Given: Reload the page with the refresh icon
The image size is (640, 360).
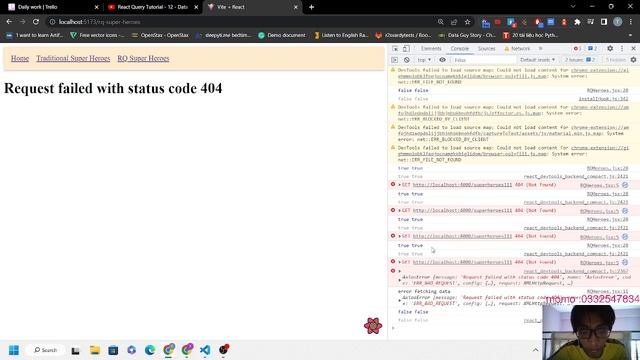Looking at the screenshot, I should tap(36, 22).
